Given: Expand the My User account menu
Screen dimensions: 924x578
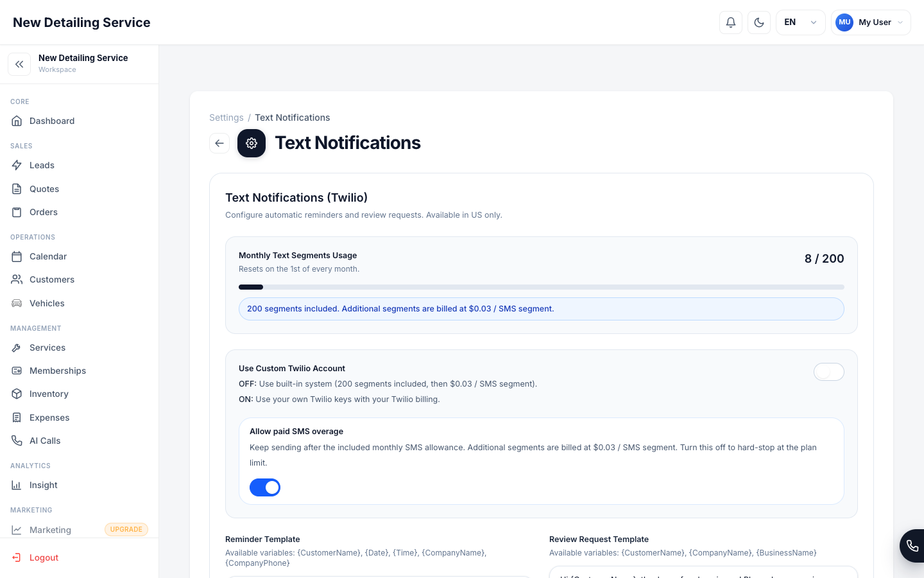Looking at the screenshot, I should pos(871,22).
